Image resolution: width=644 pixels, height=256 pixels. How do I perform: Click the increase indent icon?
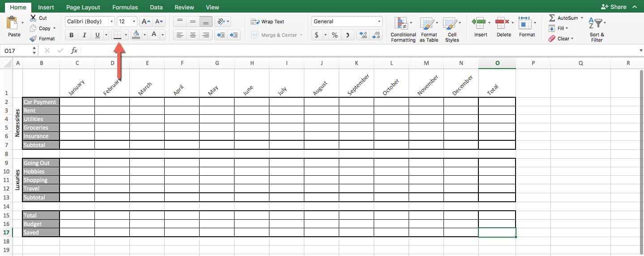pos(234,35)
